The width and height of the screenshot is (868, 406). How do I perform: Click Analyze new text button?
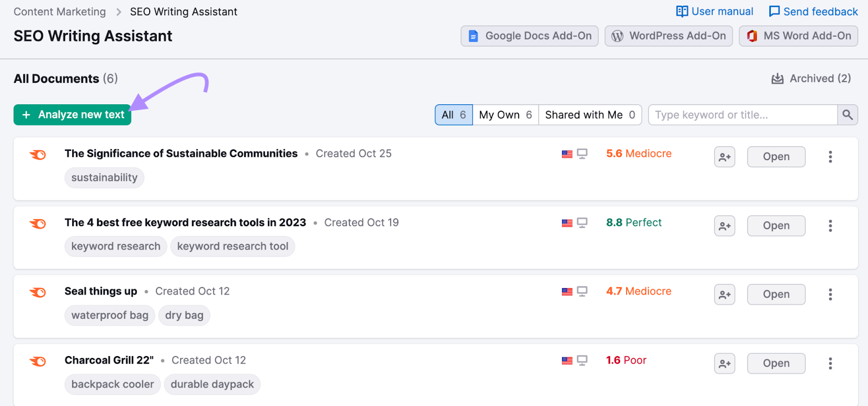[x=72, y=115]
